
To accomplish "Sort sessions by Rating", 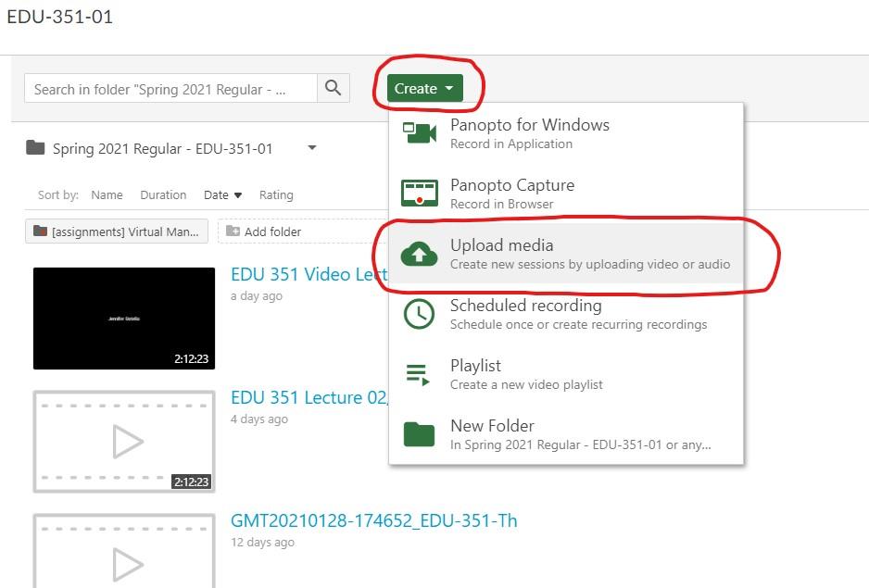I will (276, 195).
